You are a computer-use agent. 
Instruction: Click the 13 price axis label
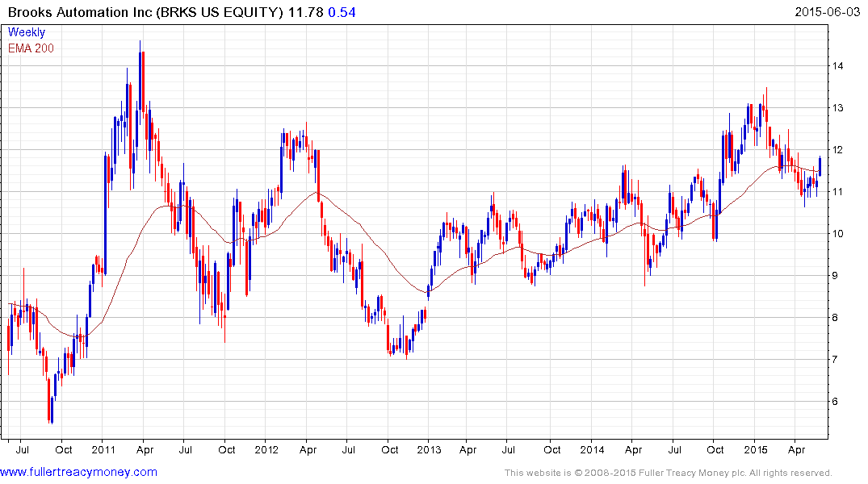tap(837, 108)
